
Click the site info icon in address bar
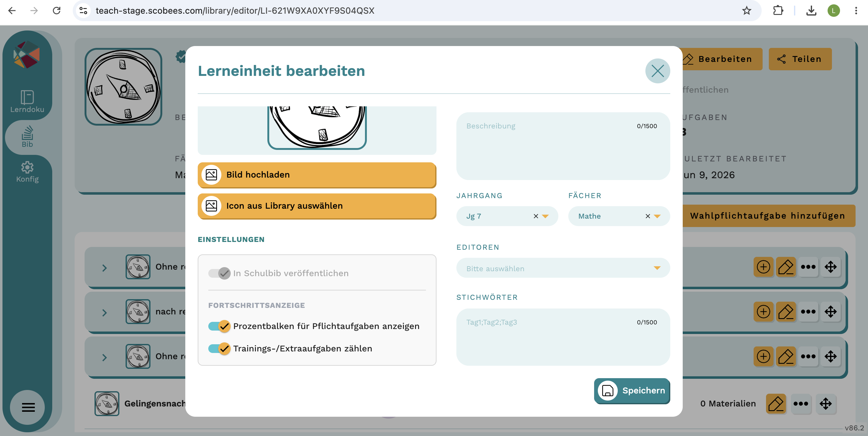83,11
